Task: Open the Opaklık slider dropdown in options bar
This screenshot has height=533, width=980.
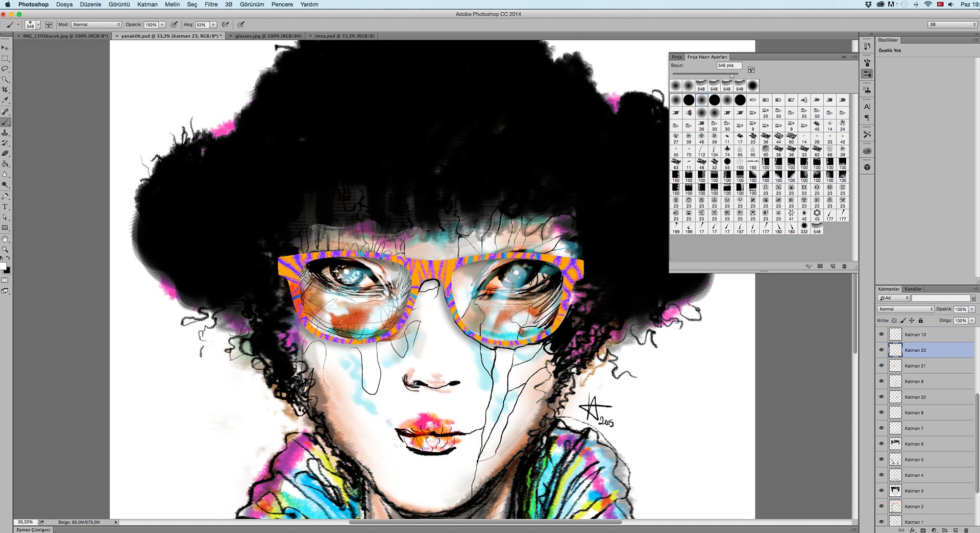Action: (x=162, y=25)
